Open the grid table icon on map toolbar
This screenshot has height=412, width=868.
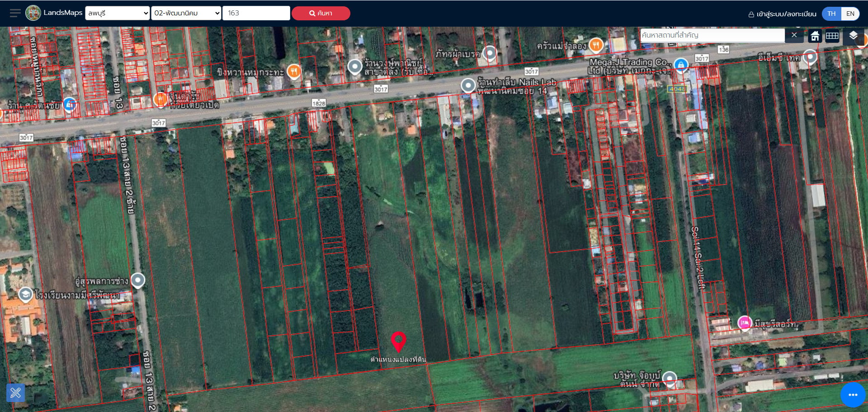pos(832,36)
